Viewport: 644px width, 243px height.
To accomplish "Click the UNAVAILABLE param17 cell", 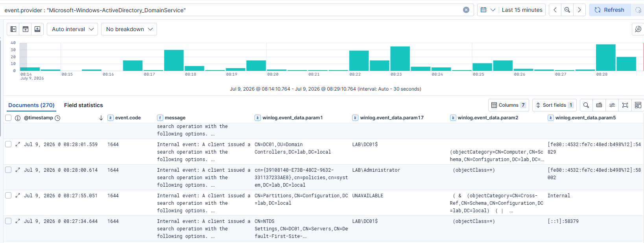I will click(x=367, y=196).
